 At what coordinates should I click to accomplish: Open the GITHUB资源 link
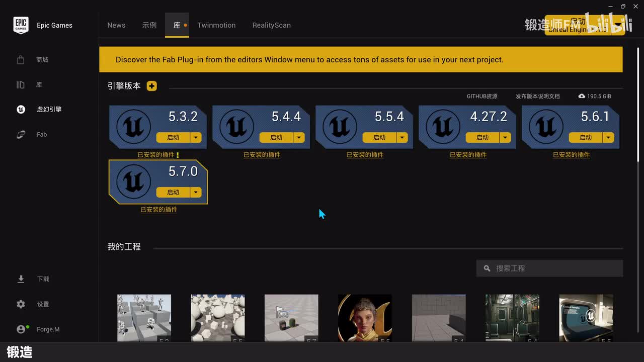click(x=482, y=96)
